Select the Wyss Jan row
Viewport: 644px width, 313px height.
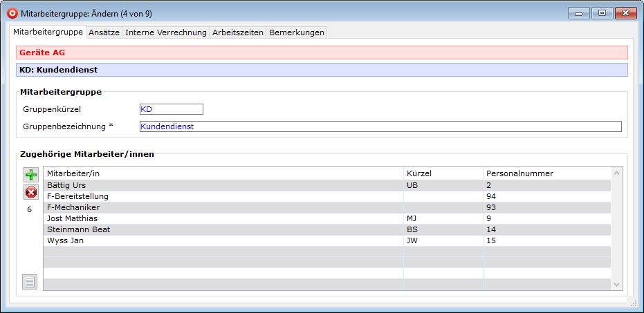coord(223,240)
